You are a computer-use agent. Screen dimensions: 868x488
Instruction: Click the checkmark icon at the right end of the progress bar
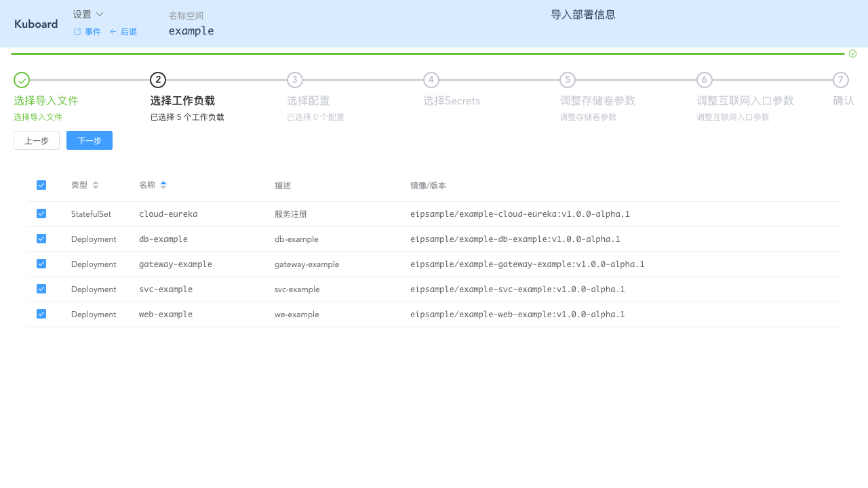click(x=852, y=53)
